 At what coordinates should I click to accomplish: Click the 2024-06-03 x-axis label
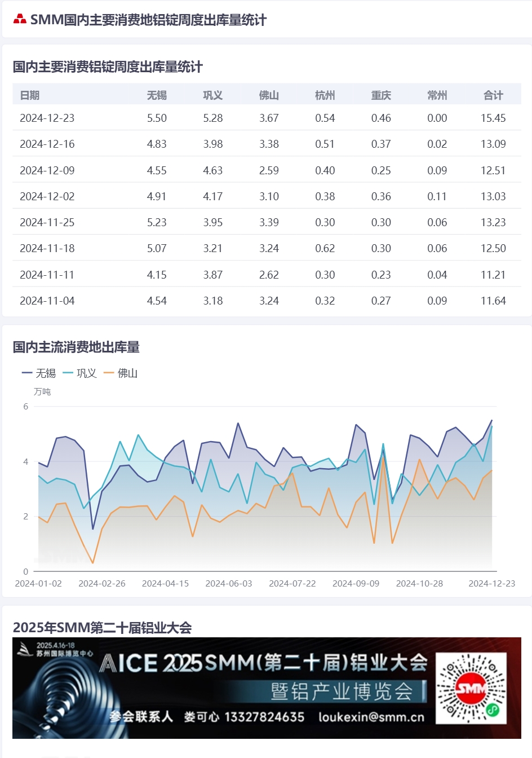tap(229, 583)
